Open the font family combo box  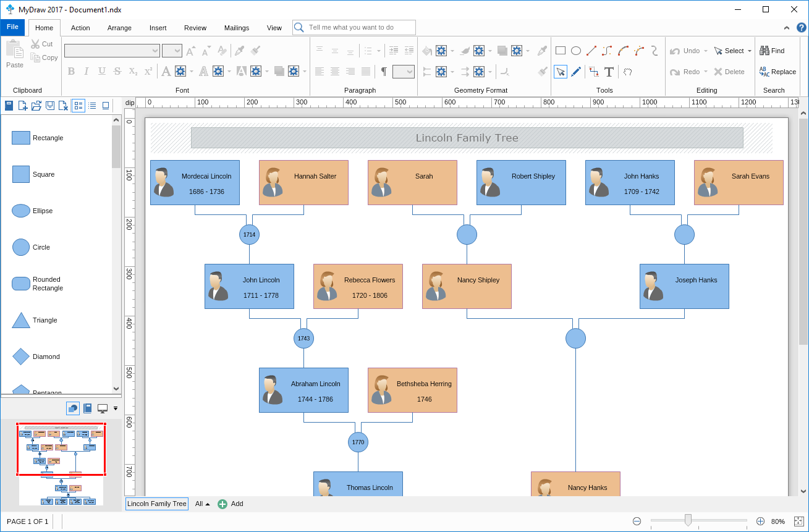click(x=112, y=51)
